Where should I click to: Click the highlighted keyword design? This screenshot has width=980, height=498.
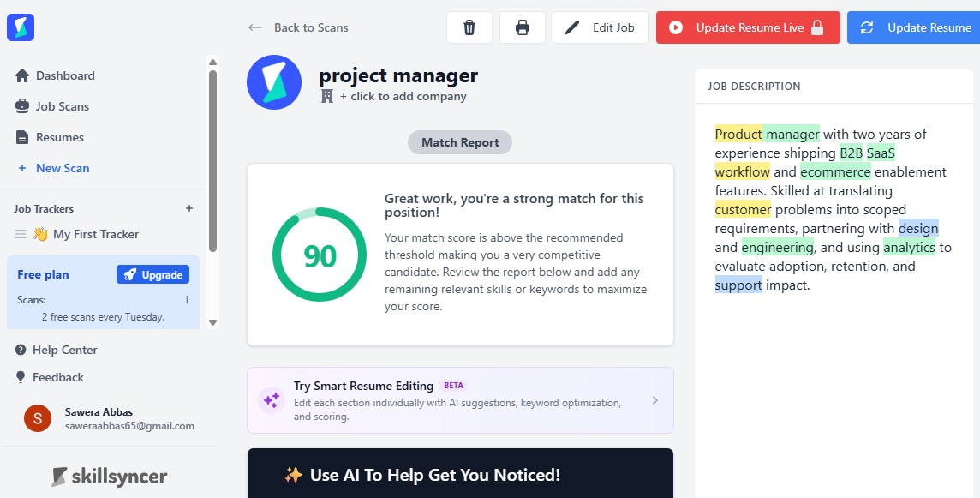tap(918, 228)
